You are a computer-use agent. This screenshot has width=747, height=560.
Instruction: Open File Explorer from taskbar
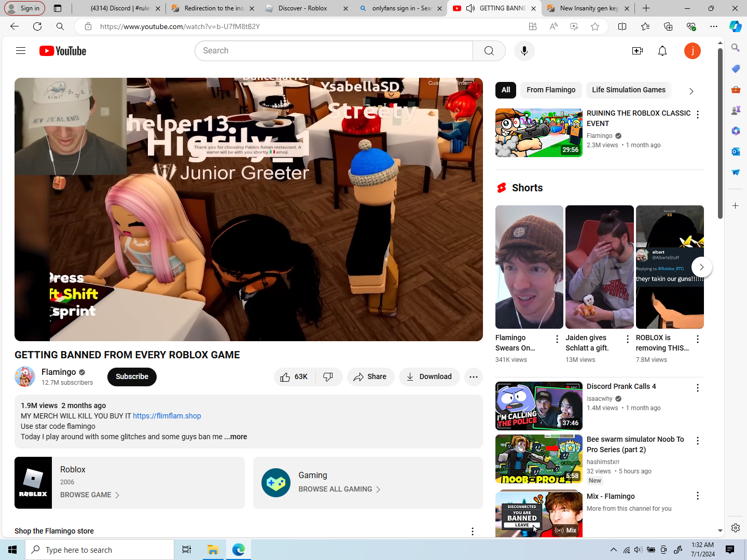(213, 550)
